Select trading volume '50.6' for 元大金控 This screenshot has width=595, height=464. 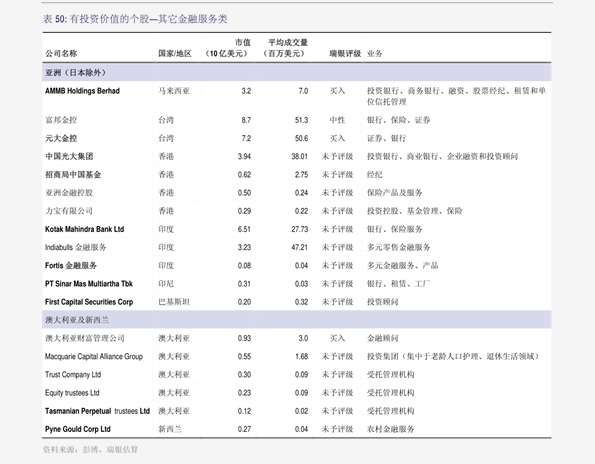pos(301,138)
